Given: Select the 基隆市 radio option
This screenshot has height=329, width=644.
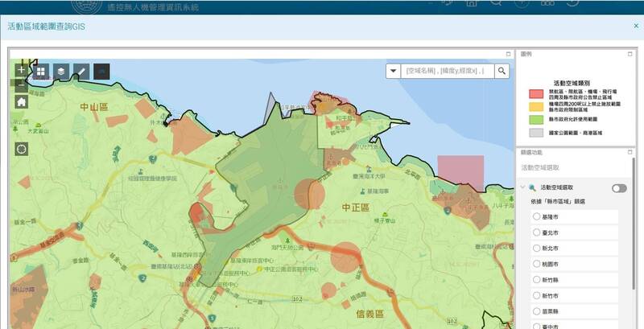Looking at the screenshot, I should pos(536,216).
